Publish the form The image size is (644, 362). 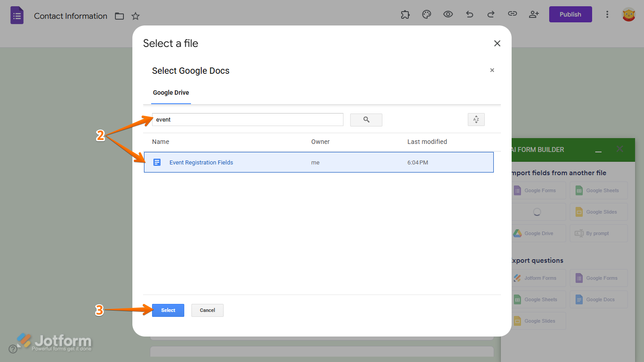(x=570, y=14)
